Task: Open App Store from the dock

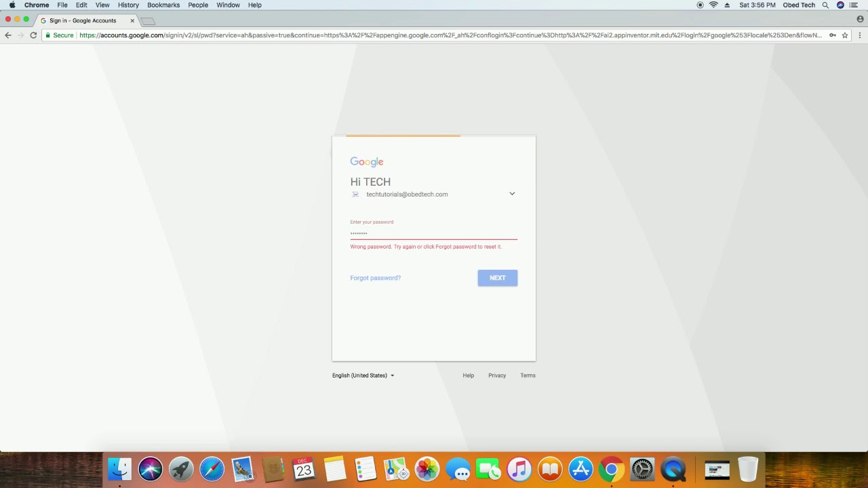Action: pyautogui.click(x=580, y=469)
